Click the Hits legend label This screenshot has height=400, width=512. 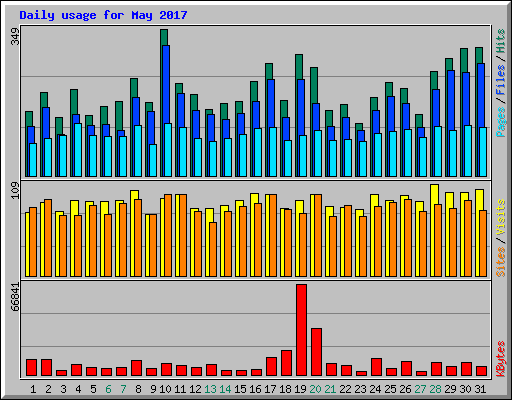coord(501,41)
